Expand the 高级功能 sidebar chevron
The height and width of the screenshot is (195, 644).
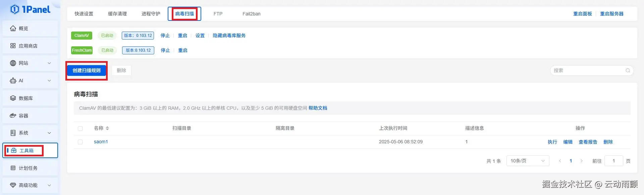(49, 185)
